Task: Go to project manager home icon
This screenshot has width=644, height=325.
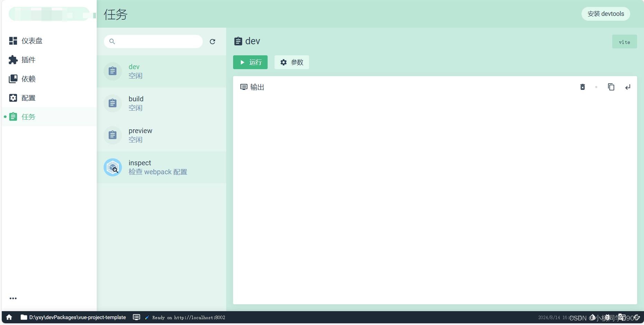Action: point(9,317)
